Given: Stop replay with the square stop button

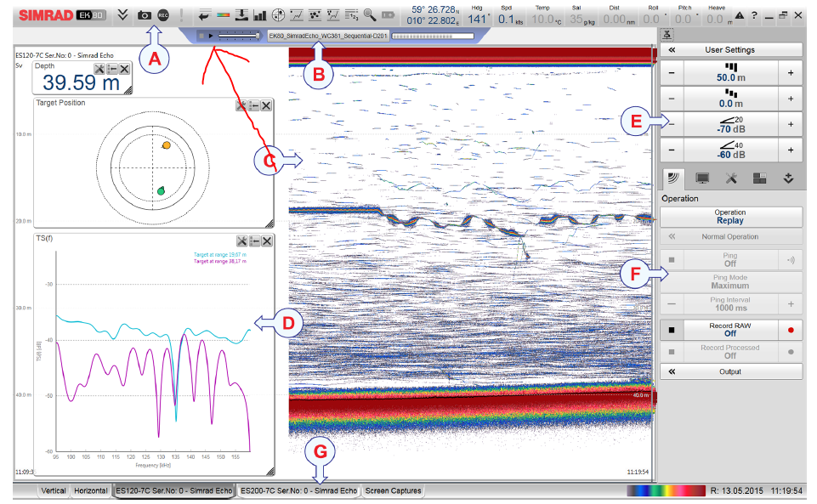Looking at the screenshot, I should [201, 36].
